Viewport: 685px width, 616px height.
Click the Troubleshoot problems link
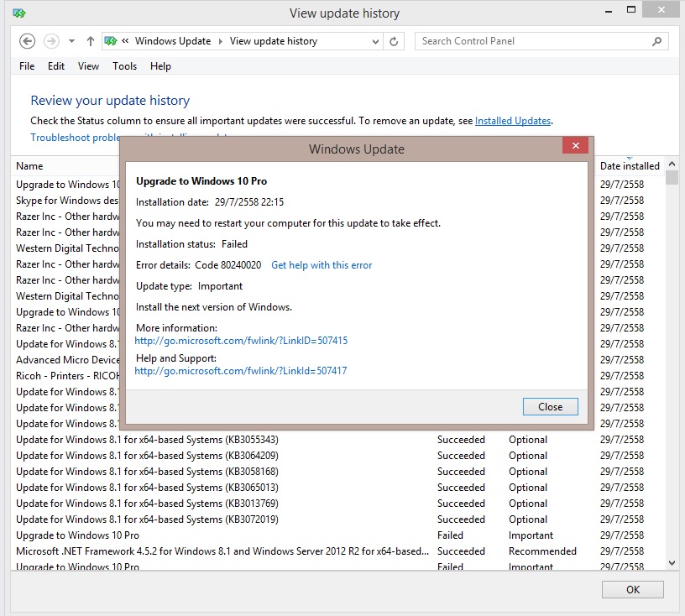tap(75, 137)
